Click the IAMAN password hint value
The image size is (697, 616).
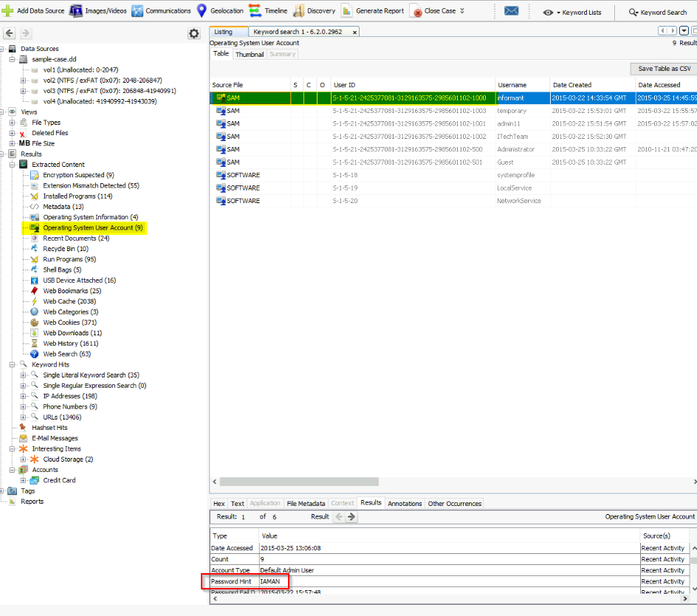[270, 581]
